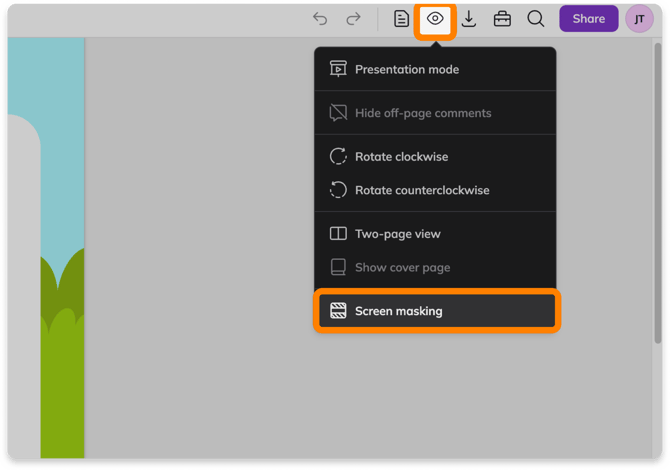This screenshot has height=470, width=670.
Task: Click the search magnifier icon
Action: 535,19
